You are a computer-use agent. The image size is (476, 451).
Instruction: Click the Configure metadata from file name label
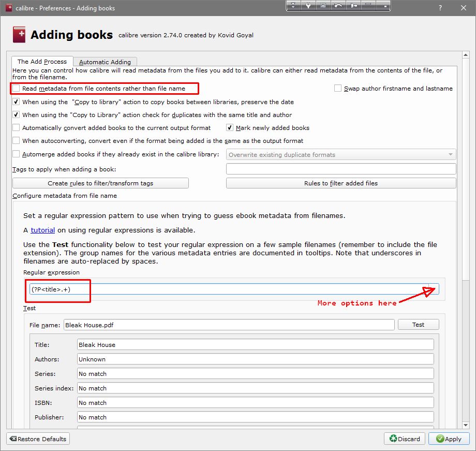[65, 196]
